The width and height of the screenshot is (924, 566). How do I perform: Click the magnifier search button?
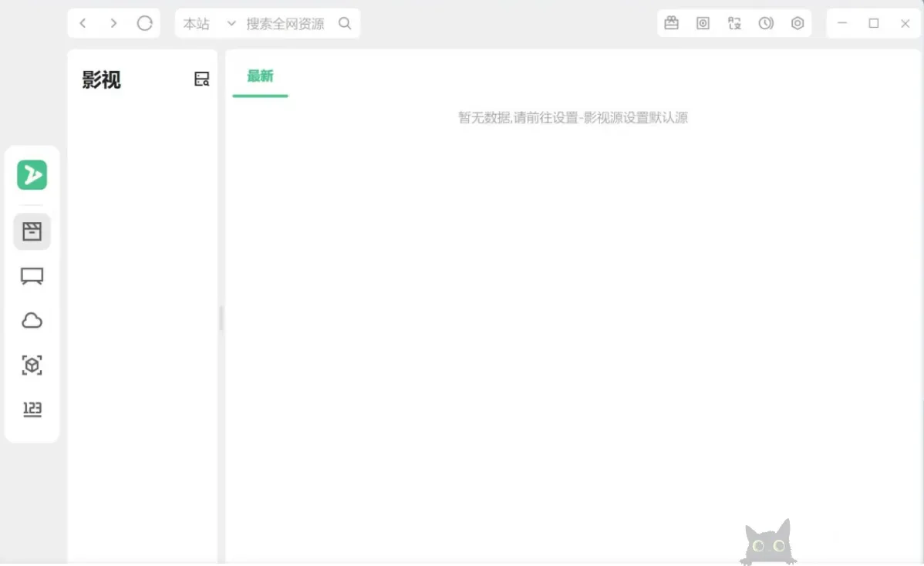[345, 24]
